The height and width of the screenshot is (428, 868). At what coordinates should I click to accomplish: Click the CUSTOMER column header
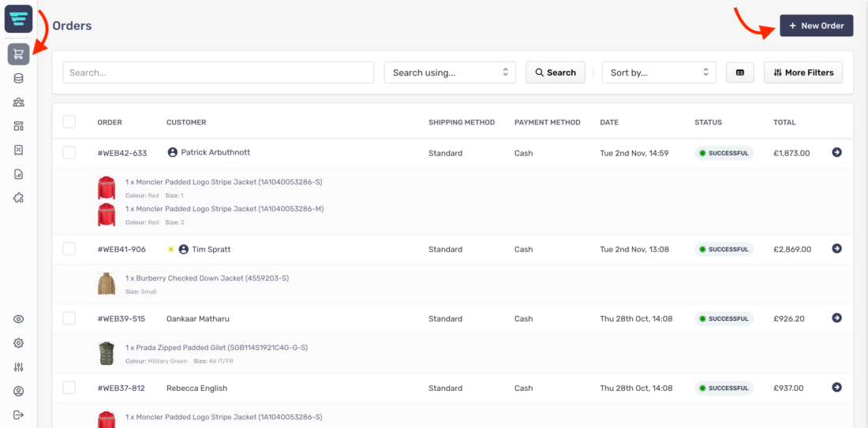tap(186, 122)
